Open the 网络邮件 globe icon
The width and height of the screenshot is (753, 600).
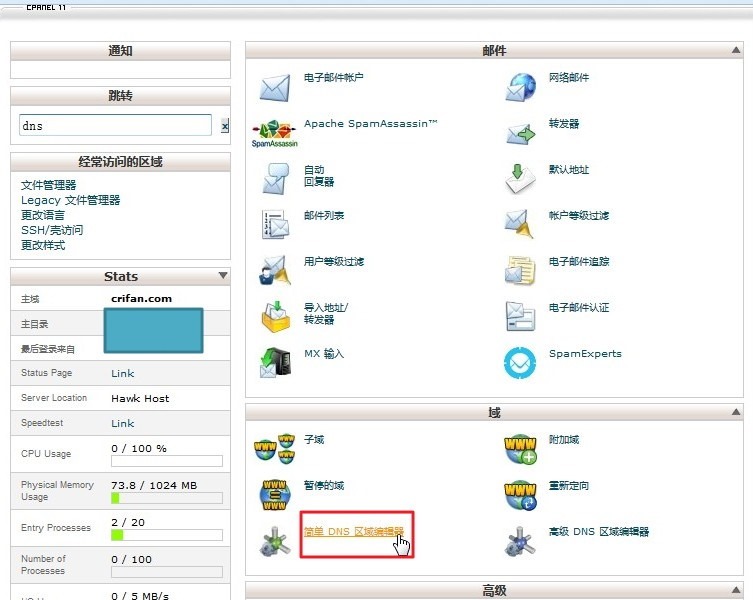click(x=521, y=87)
